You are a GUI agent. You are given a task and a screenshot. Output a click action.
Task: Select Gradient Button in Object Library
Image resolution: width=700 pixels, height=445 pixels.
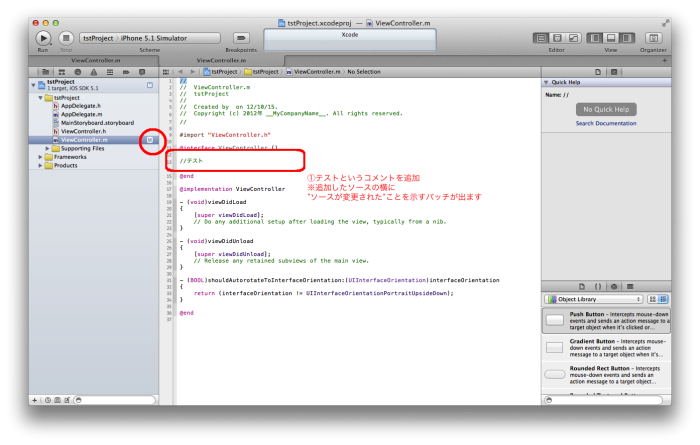(x=606, y=347)
